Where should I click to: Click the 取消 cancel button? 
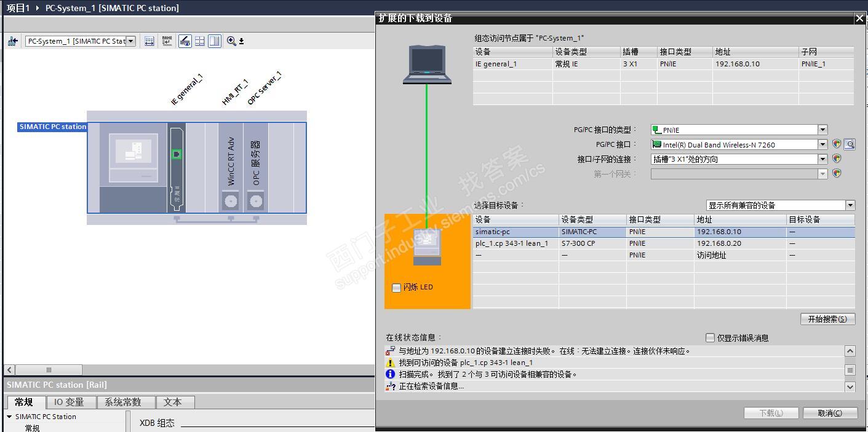[830, 413]
